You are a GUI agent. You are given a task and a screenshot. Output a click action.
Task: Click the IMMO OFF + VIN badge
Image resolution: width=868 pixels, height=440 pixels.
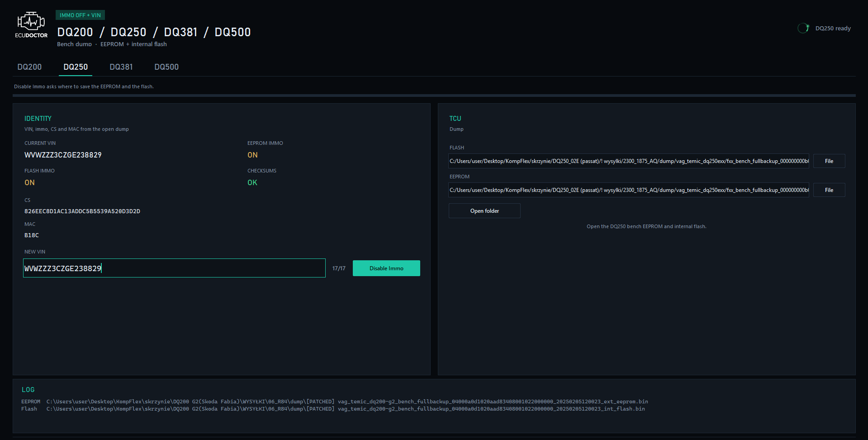coord(80,15)
